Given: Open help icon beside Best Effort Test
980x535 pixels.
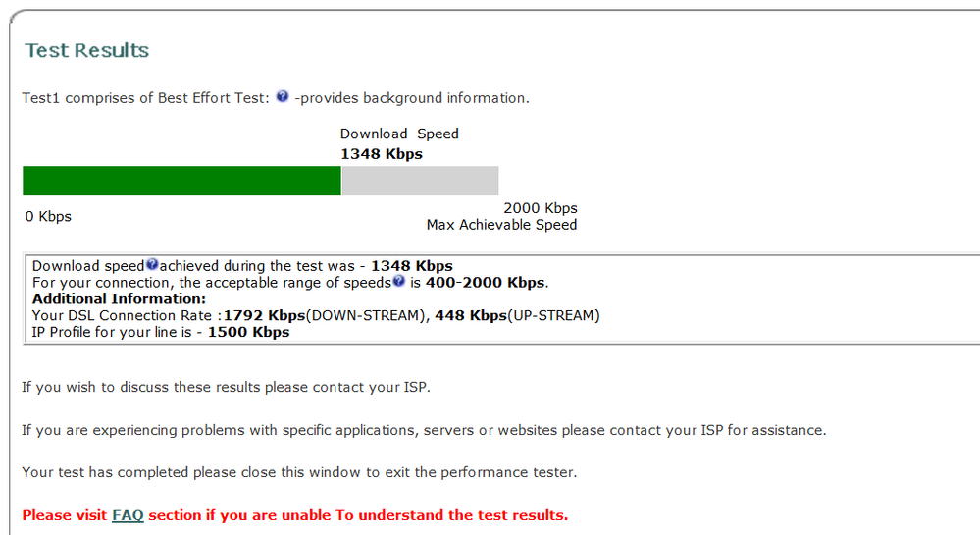Looking at the screenshot, I should coord(283,96).
